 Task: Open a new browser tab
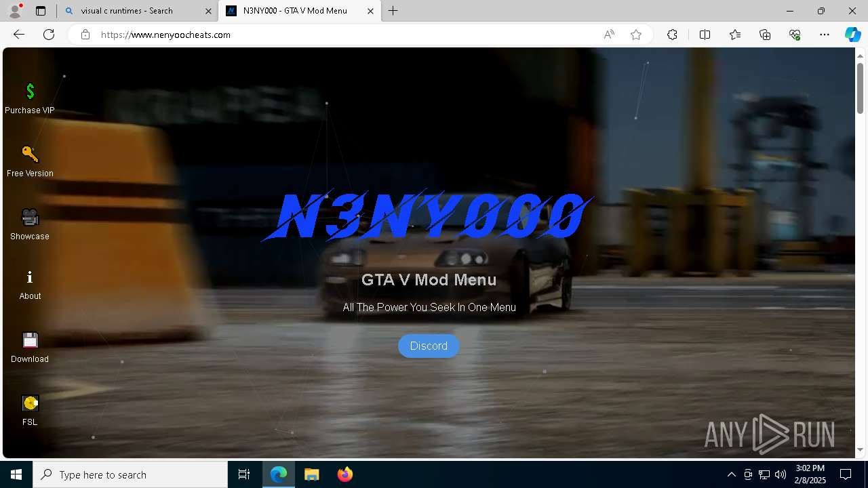(x=393, y=11)
